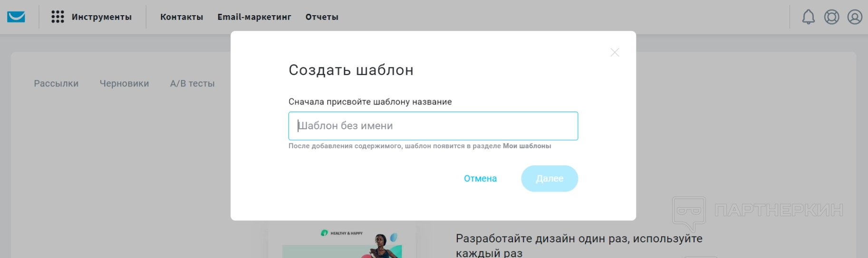The image size is (868, 258).
Task: Click the GetResponse envelope logo
Action: pos(16,17)
